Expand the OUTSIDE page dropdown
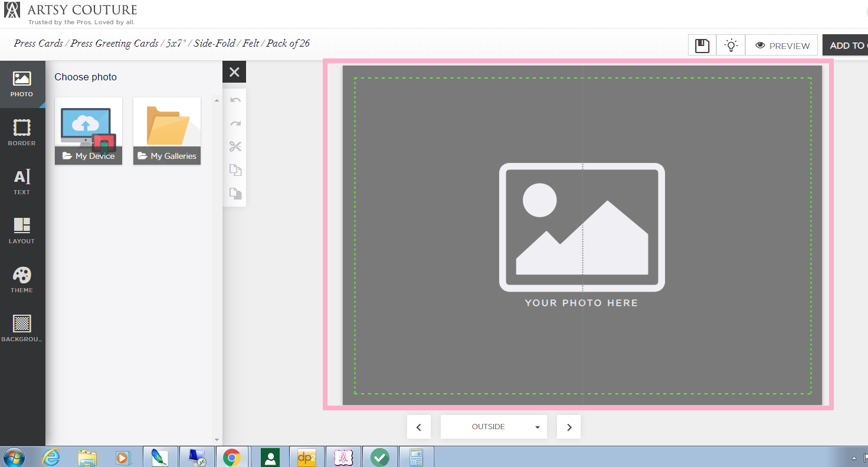The width and height of the screenshot is (868, 467). coord(494,427)
